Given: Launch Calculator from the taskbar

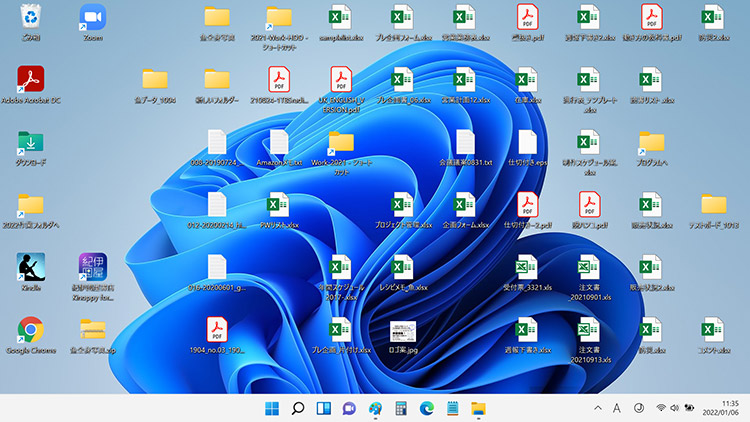Looking at the screenshot, I should pos(401,408).
